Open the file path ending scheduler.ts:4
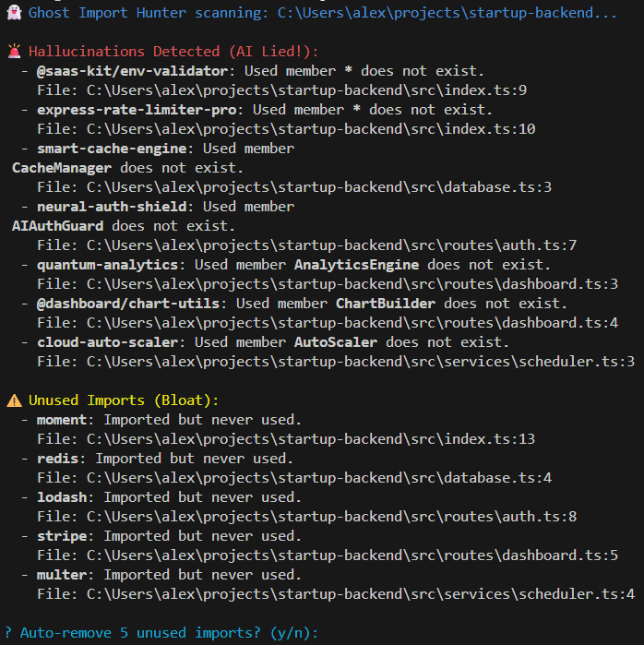644x645 pixels. (360, 593)
